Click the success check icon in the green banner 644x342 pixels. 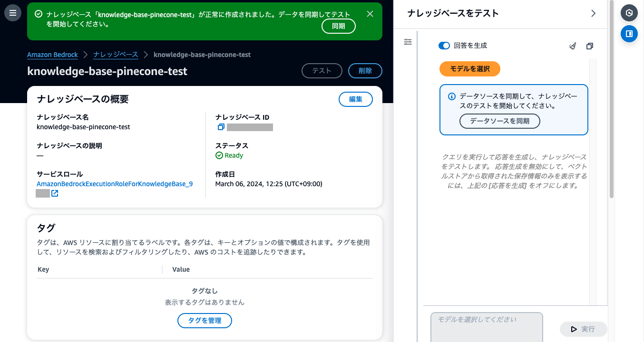click(x=39, y=14)
